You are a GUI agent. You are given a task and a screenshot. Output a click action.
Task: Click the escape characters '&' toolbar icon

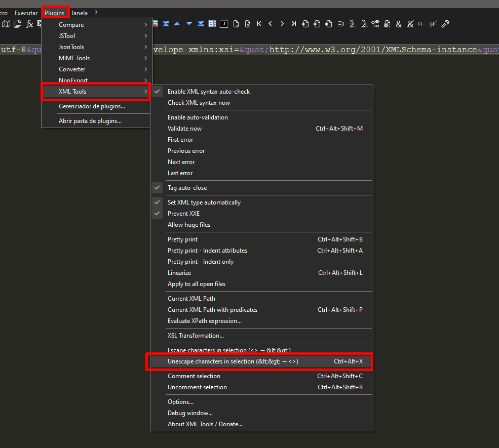click(399, 23)
